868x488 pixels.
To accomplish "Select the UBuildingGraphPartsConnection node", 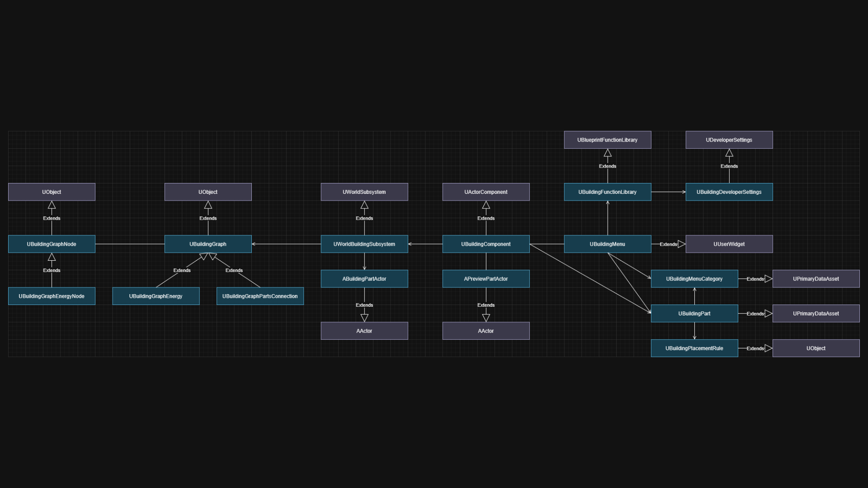I will pyautogui.click(x=260, y=296).
